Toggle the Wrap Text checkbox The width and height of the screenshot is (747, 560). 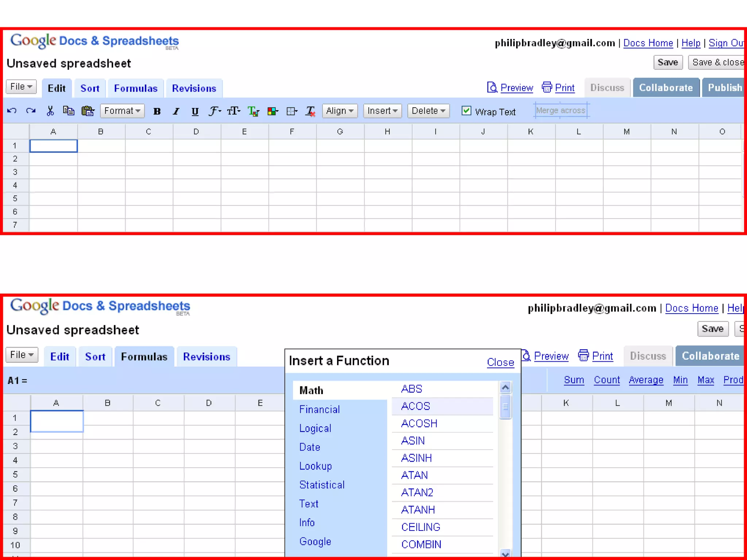[466, 110]
